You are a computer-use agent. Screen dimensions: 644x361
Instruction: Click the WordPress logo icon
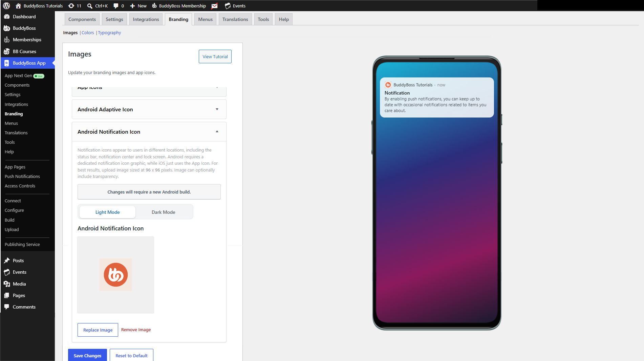coord(6,6)
